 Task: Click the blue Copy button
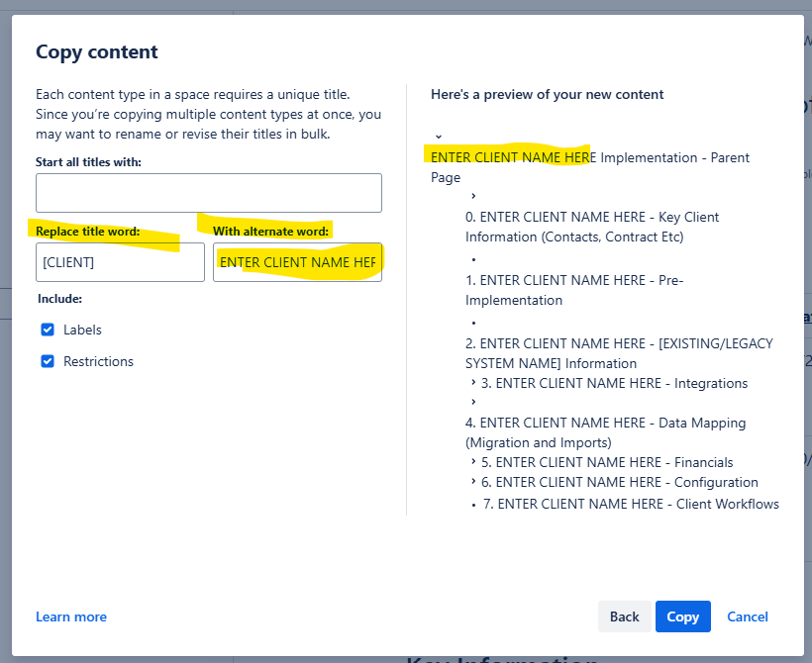pos(682,616)
